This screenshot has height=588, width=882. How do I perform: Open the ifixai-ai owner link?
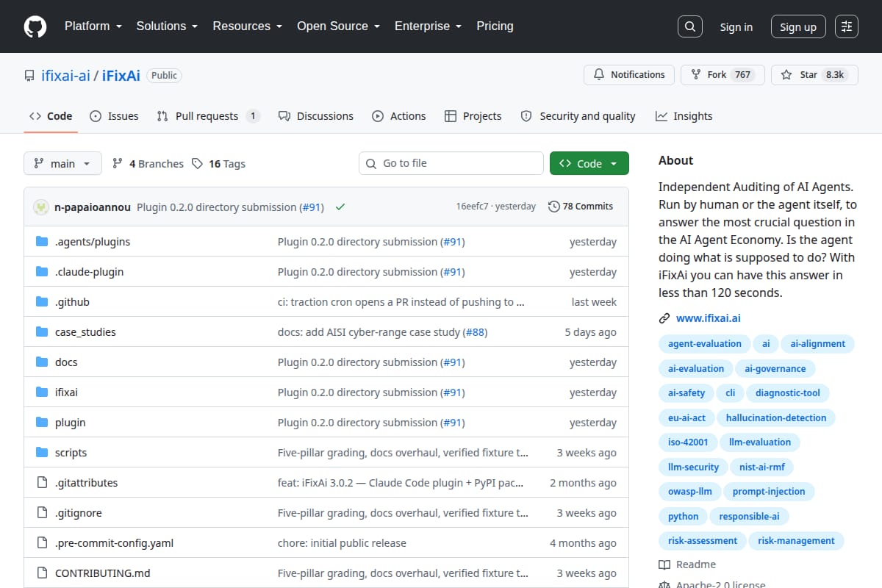click(x=65, y=76)
